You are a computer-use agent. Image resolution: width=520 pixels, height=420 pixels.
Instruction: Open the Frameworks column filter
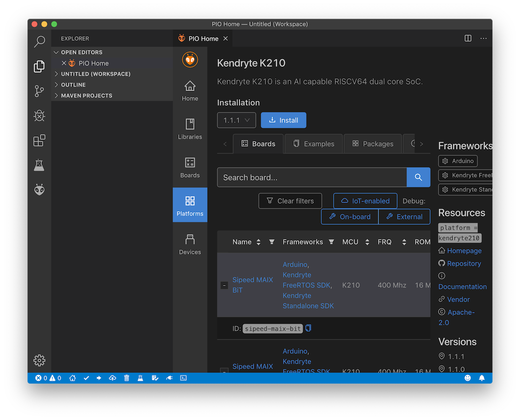coord(331,242)
